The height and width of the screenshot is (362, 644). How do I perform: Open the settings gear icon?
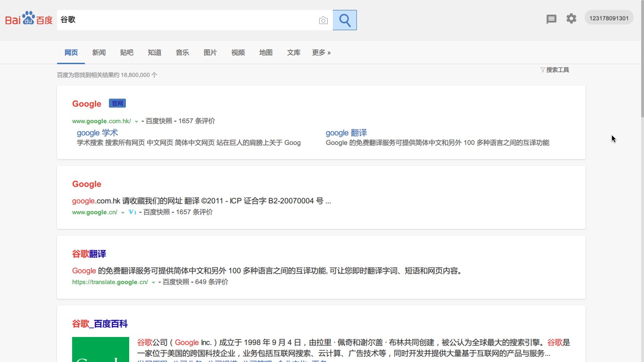coord(571,18)
